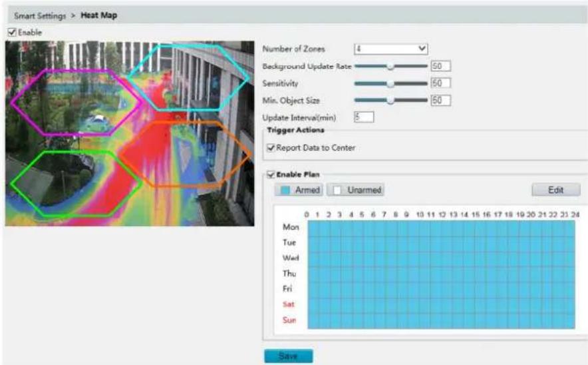Click the Min. Object Size value field
The image size is (588, 365).
click(440, 101)
